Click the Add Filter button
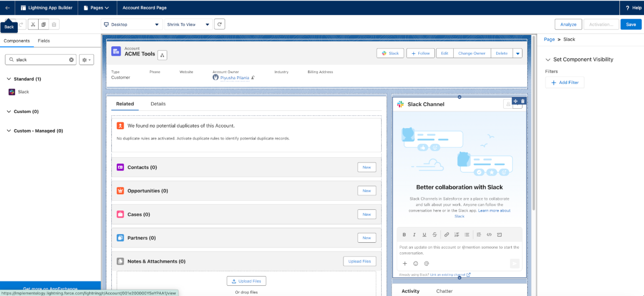This screenshot has width=644, height=296. [x=565, y=83]
